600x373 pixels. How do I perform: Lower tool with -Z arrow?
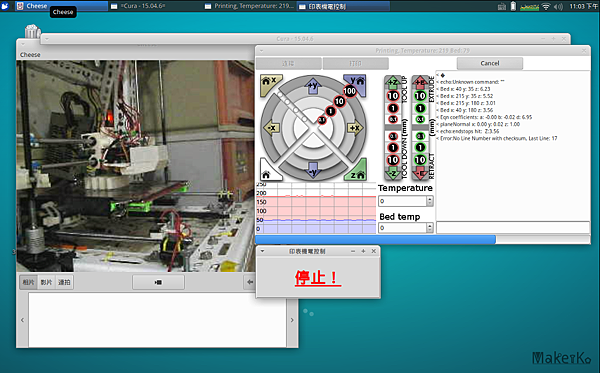pos(393,174)
